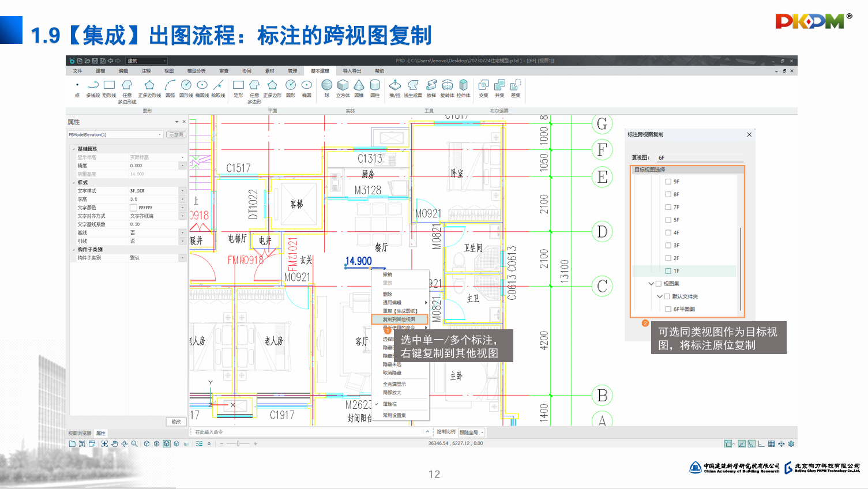Choose 复制到其他视图 from context menu

(x=399, y=319)
